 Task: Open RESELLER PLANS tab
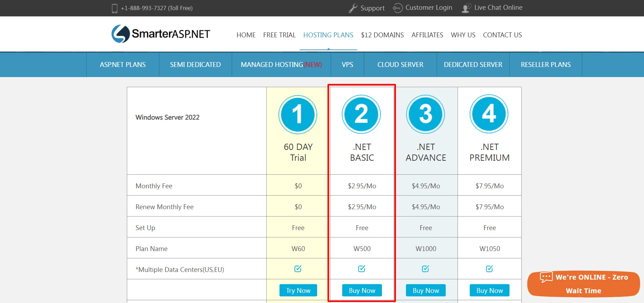pyautogui.click(x=546, y=65)
